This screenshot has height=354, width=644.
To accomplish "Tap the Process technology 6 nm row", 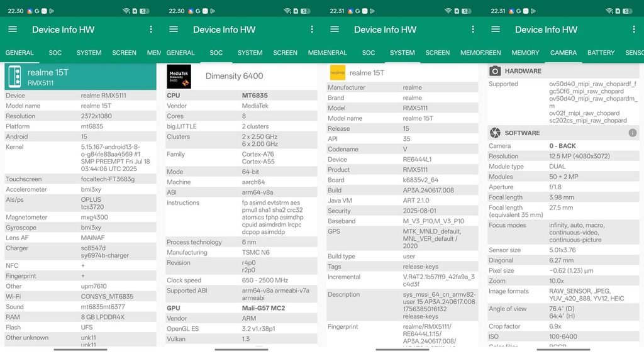I will tap(241, 242).
